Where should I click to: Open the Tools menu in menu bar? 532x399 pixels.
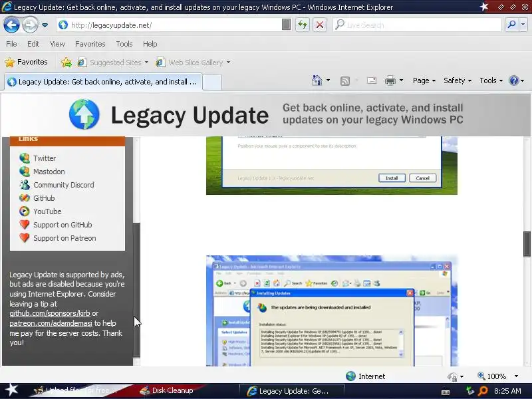coord(124,44)
